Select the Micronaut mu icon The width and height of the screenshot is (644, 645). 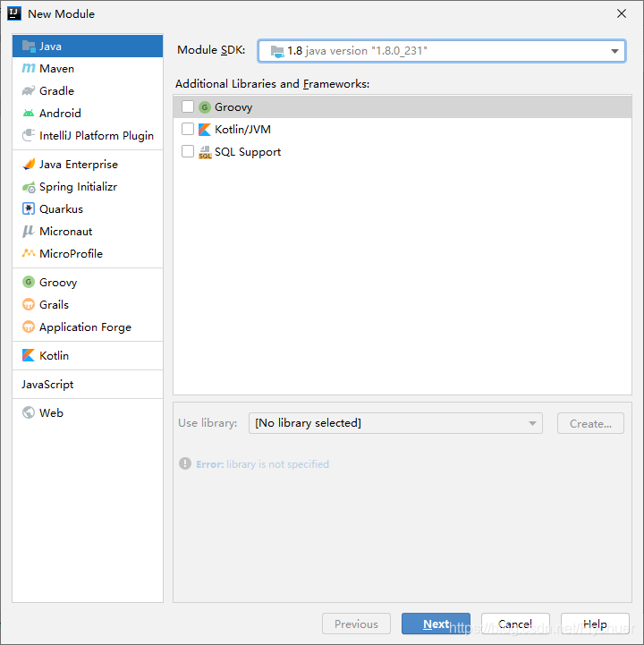[29, 231]
